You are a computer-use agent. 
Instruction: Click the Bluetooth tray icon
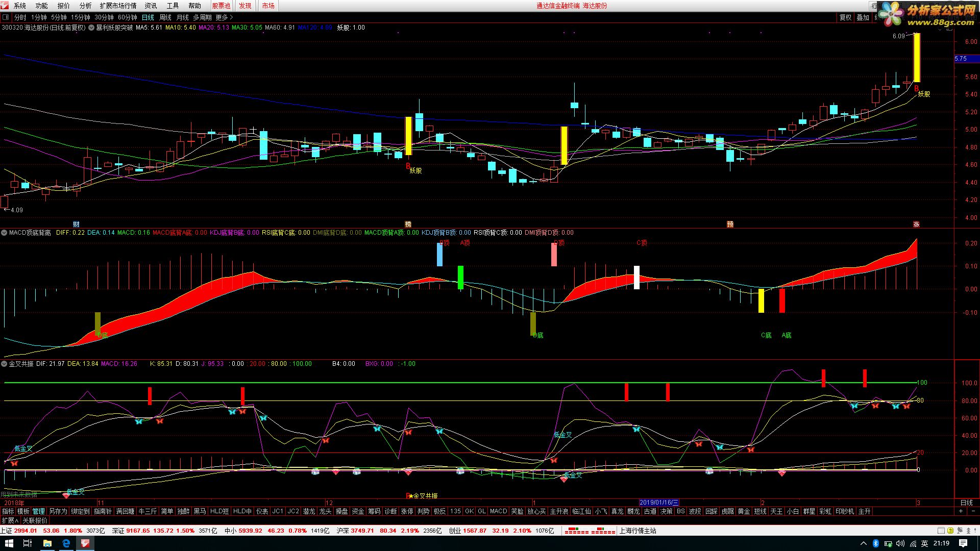875,543
